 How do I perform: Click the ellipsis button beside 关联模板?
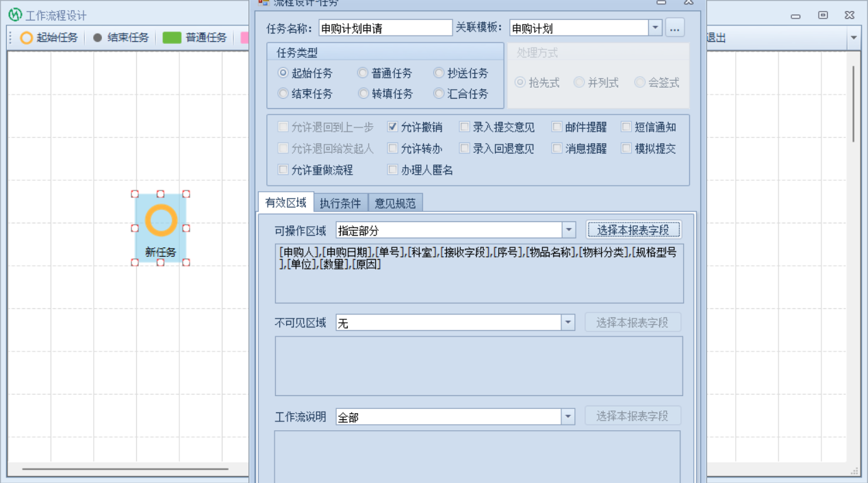pos(675,28)
